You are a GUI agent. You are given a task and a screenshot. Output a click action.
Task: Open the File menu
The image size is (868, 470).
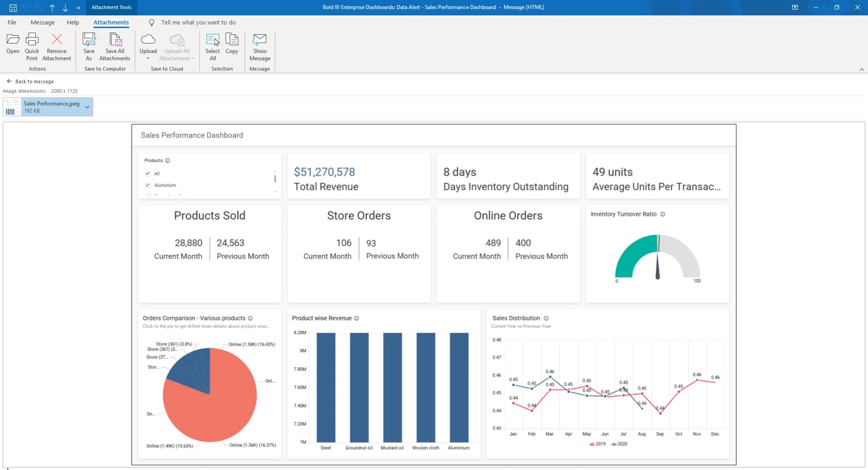(x=12, y=22)
